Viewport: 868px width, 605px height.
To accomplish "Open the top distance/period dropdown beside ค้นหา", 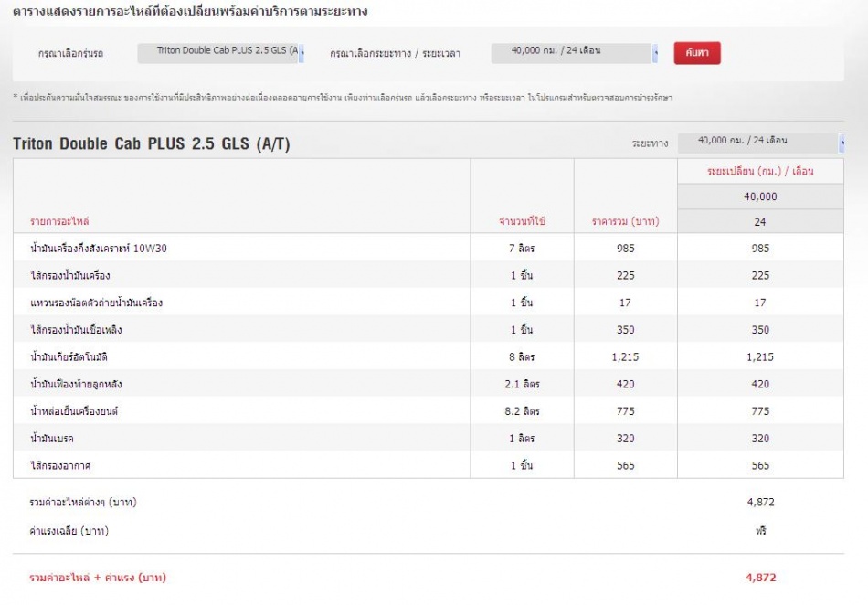I will (574, 53).
